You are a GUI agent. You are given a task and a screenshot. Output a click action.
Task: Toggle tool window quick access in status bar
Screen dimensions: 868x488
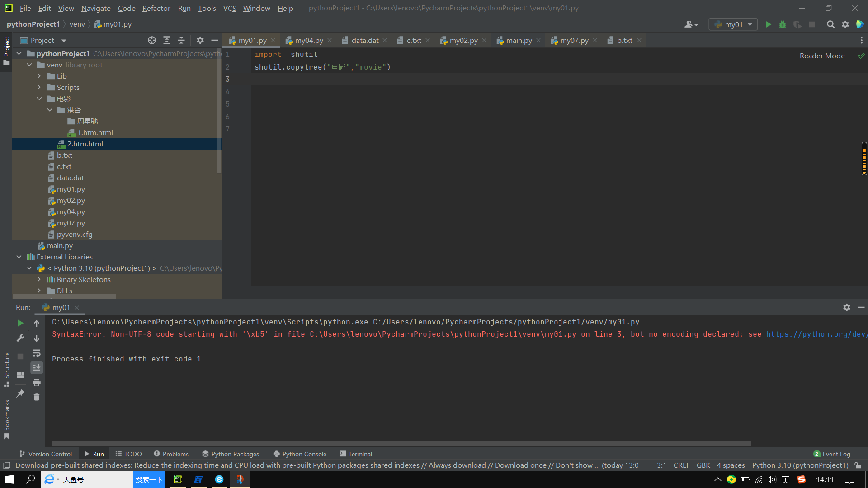click(6, 465)
